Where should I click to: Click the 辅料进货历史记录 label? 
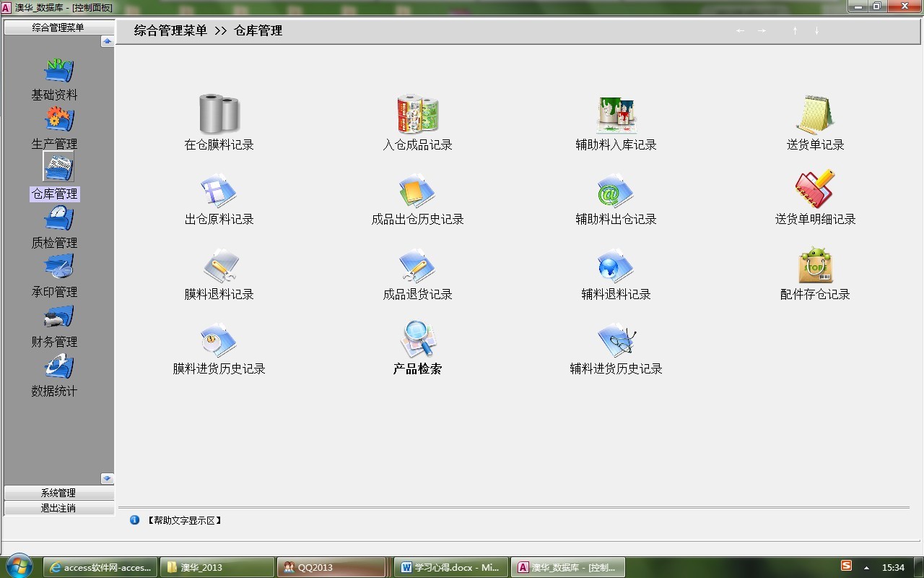click(616, 368)
